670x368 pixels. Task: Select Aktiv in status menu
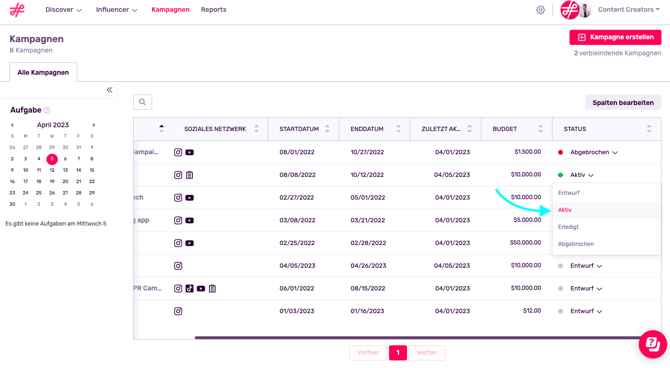click(x=606, y=210)
